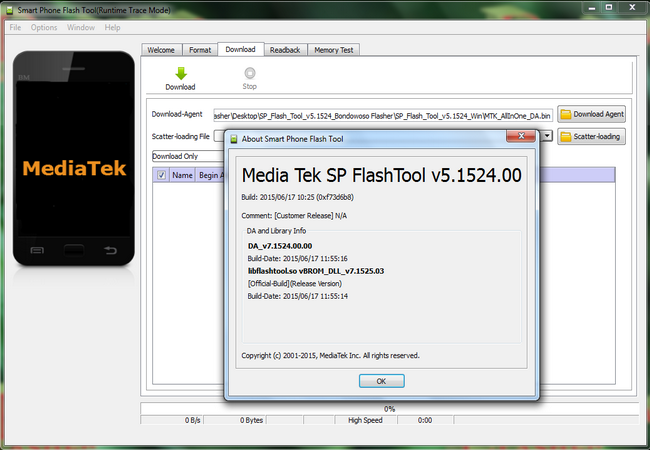This screenshot has height=450, width=650.
Task: Expand the Scatter-loading File dropdown arrow
Action: [547, 136]
